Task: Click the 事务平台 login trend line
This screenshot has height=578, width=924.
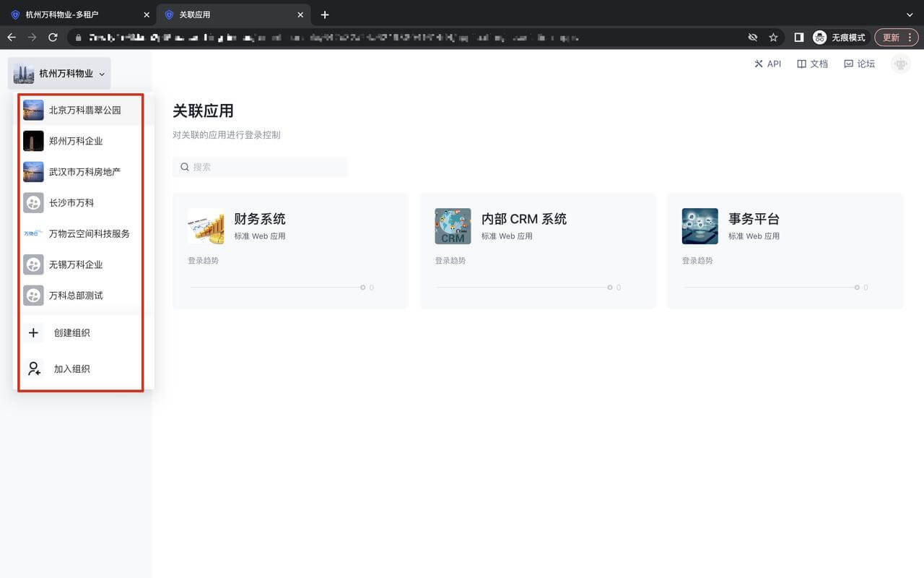Action: 770,288
